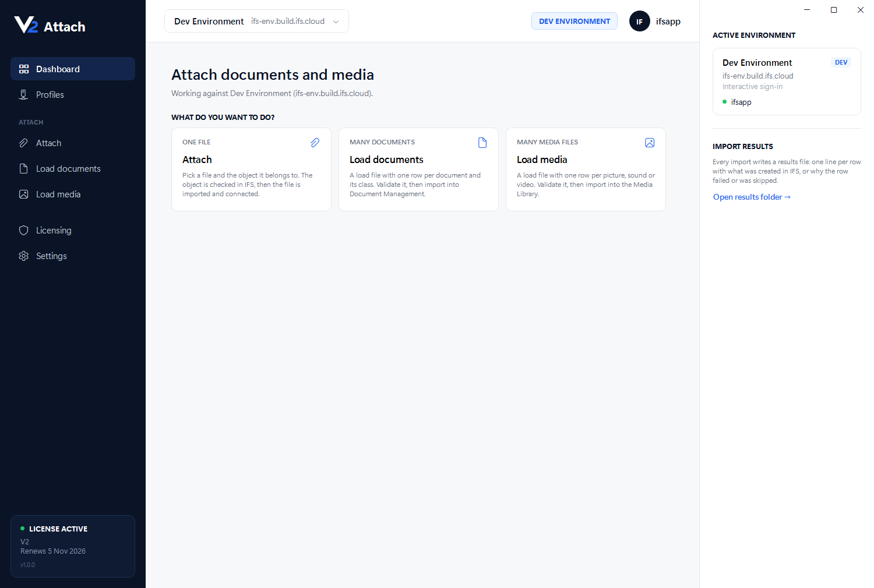Click the DEV tag in active environment card

[841, 62]
